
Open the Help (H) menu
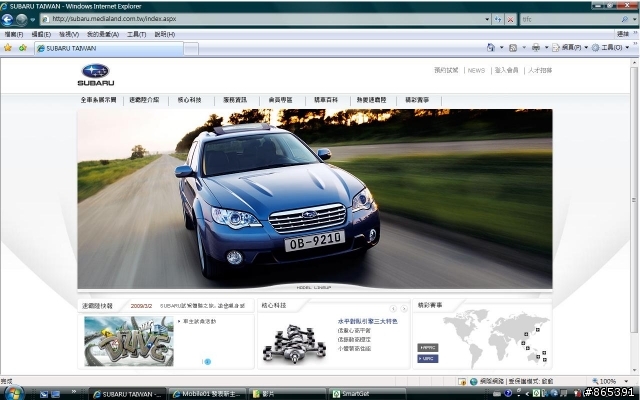point(164,34)
